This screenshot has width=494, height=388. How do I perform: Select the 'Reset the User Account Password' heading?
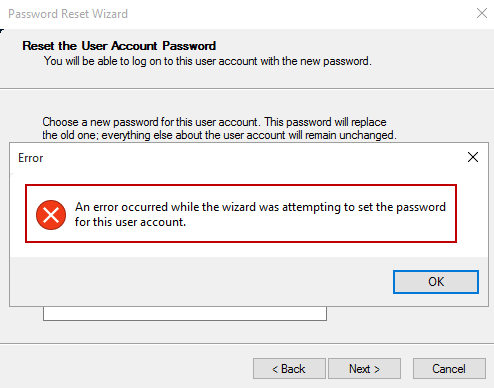119,46
